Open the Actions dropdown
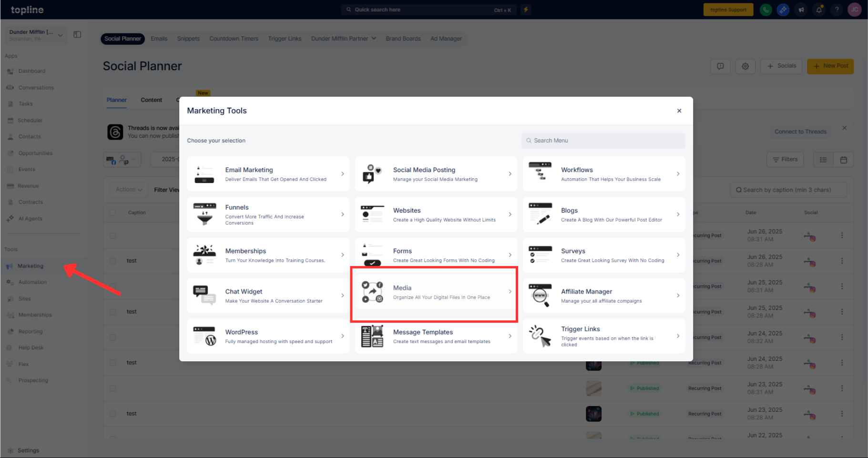Screen dimensions: 868x458 coord(129,190)
